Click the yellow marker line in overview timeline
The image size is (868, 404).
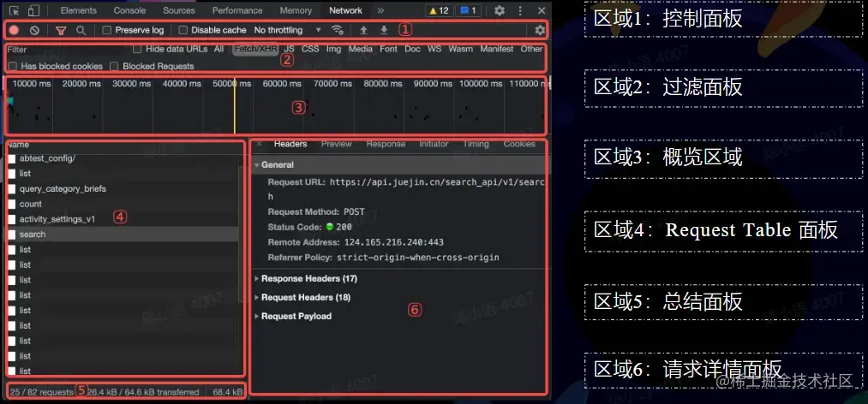click(235, 105)
